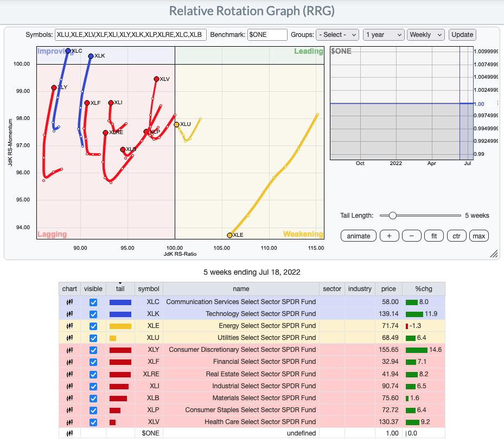Open chart icon for XLRE row

[69, 374]
